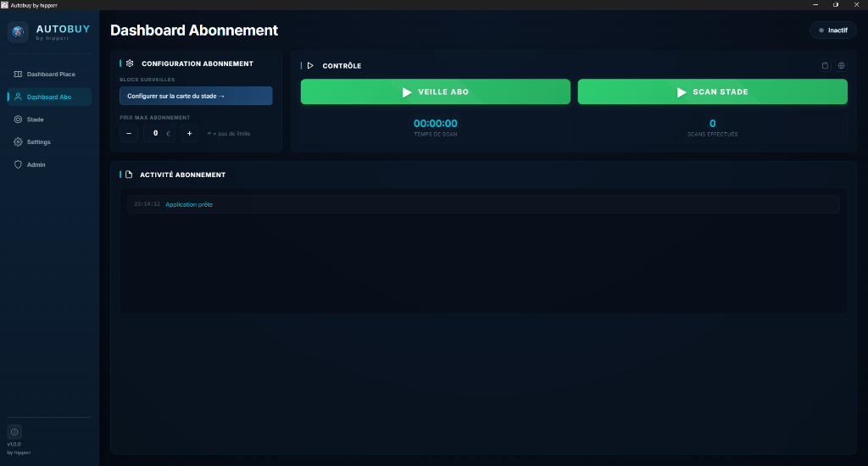
Task: Click the ACTIVITÉ ABONNEMENT heading
Action: pos(183,175)
